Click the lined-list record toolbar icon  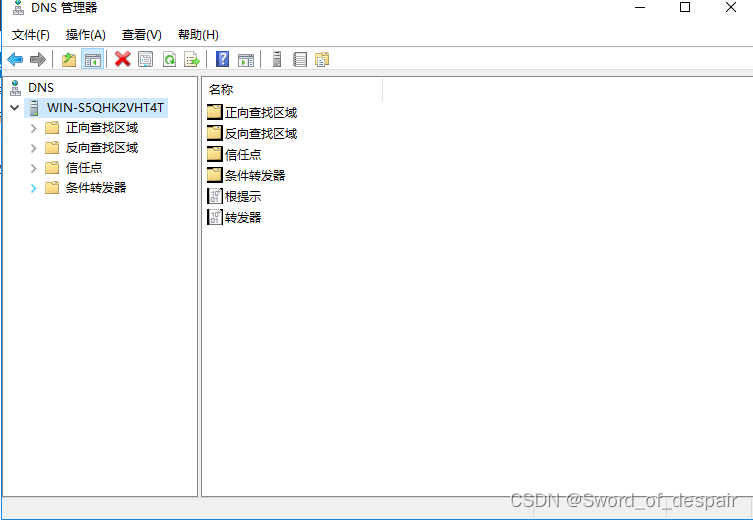[300, 60]
